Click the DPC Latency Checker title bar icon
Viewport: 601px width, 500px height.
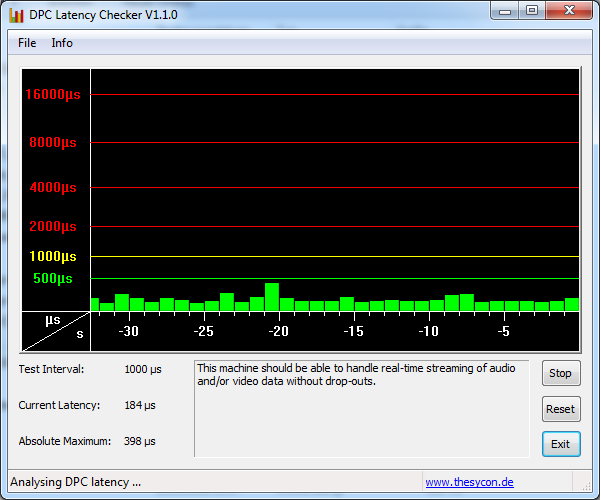(x=16, y=15)
